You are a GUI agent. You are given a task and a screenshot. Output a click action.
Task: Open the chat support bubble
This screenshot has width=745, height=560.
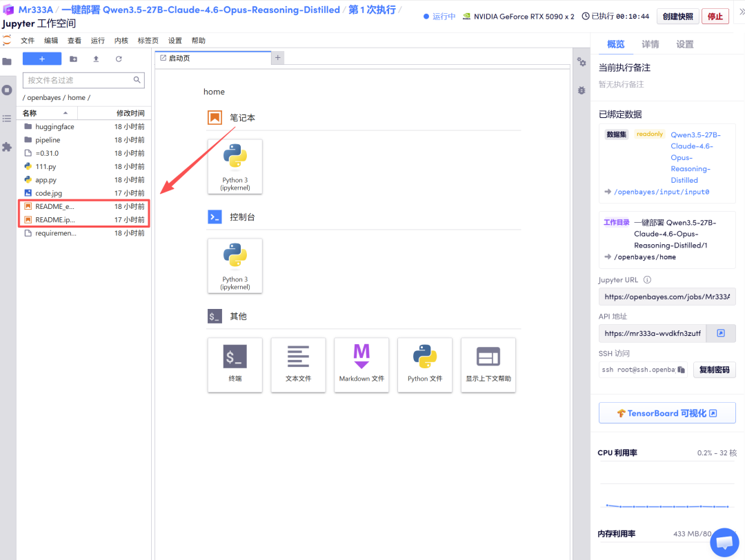[724, 542]
